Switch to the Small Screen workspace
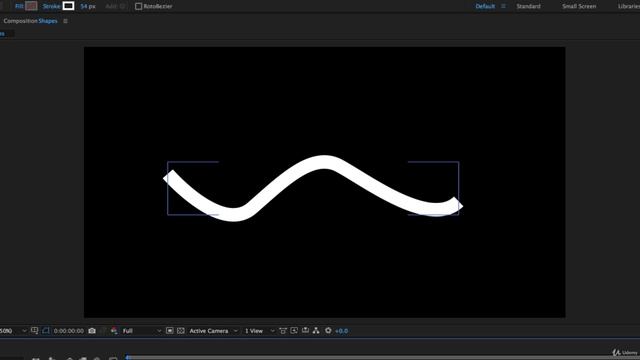Viewport: 640px width, 360px height. pyautogui.click(x=579, y=6)
